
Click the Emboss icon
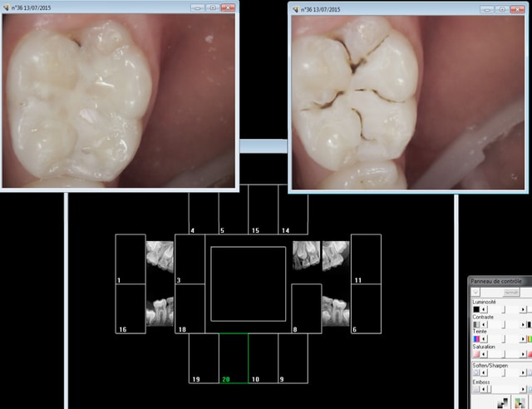476,389
